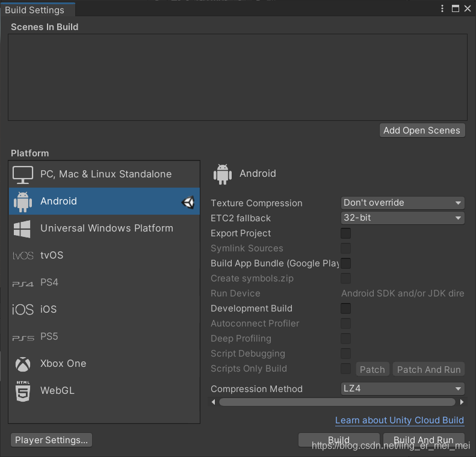Open ETC2 fallback dropdown
476x457 pixels.
[403, 218]
